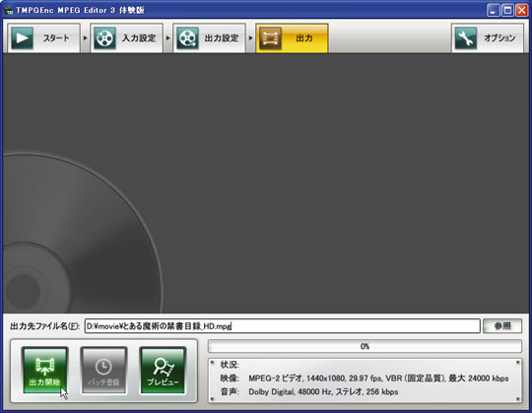This screenshot has width=532, height=413.
Task: Open the 入力設定 step
Action: [x=126, y=37]
